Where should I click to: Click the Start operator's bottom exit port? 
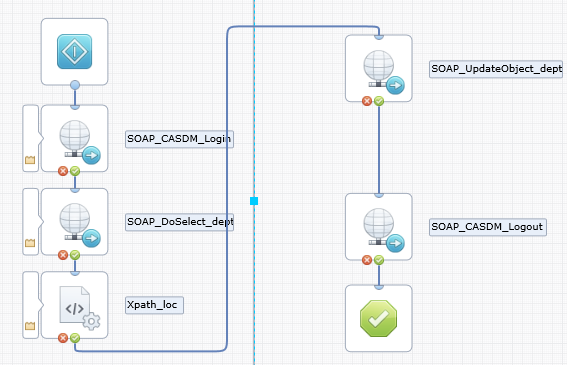point(75,85)
